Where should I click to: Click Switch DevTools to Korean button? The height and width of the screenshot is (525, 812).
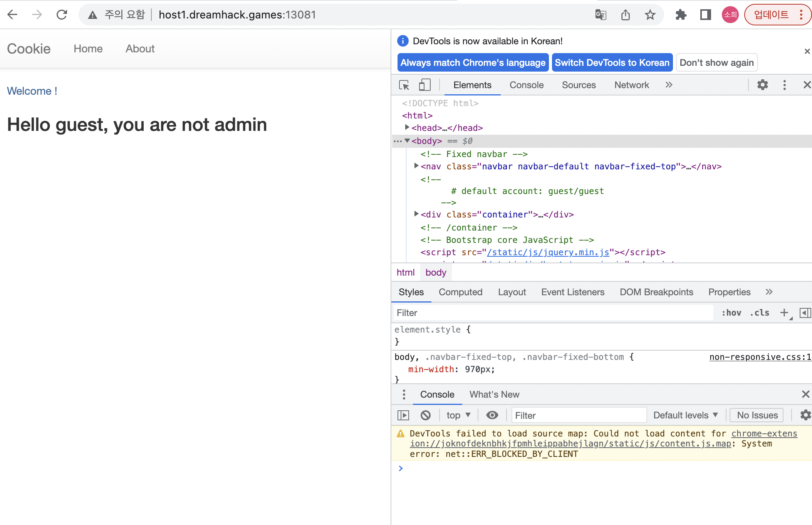click(612, 63)
